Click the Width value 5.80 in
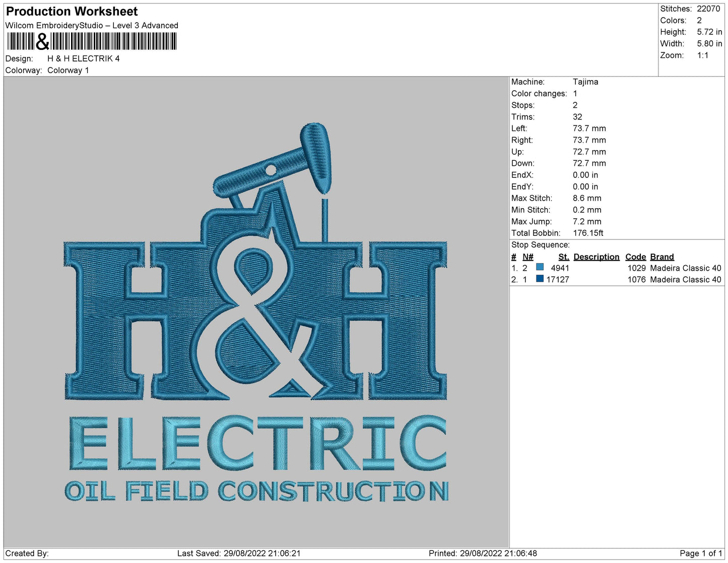The width and height of the screenshot is (728, 563). tap(709, 43)
